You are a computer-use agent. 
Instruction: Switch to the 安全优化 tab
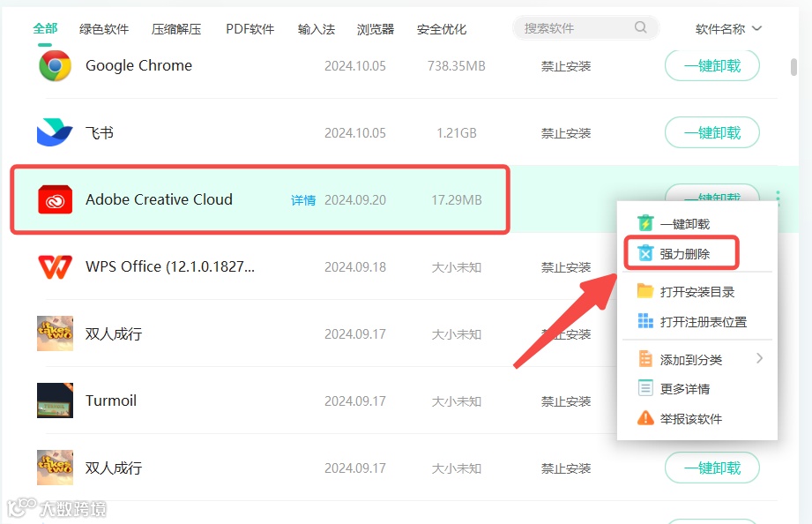(x=441, y=29)
